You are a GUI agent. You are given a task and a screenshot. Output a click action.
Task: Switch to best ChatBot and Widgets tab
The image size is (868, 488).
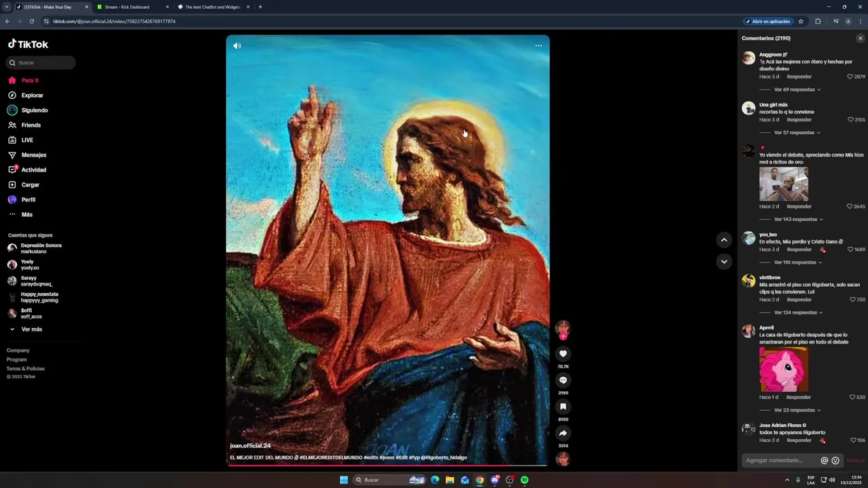(x=212, y=7)
